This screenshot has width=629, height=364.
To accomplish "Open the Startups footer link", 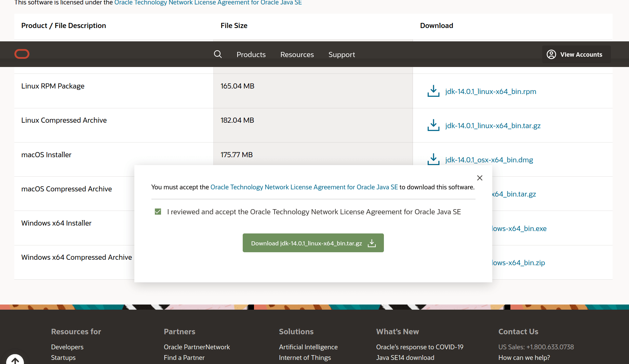I will 63,358.
